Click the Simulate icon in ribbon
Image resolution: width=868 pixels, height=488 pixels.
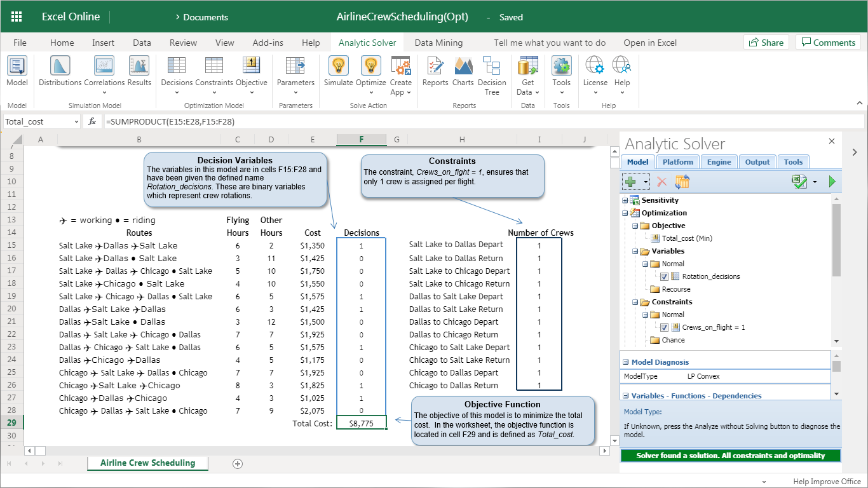coord(338,66)
